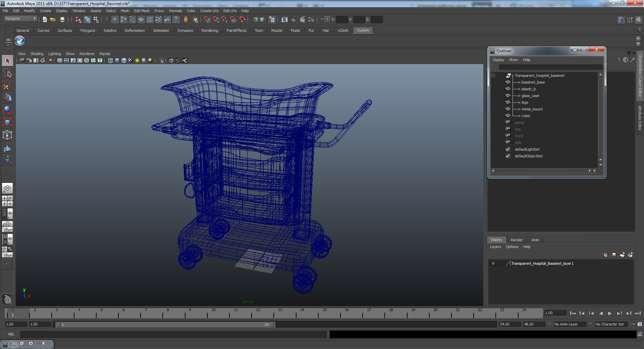This screenshot has height=349, width=644.
Task: Create a new empty display layer
Action: (x=622, y=255)
